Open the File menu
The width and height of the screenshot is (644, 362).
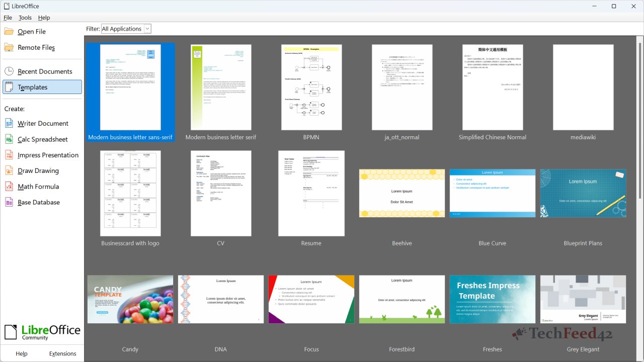coord(8,18)
